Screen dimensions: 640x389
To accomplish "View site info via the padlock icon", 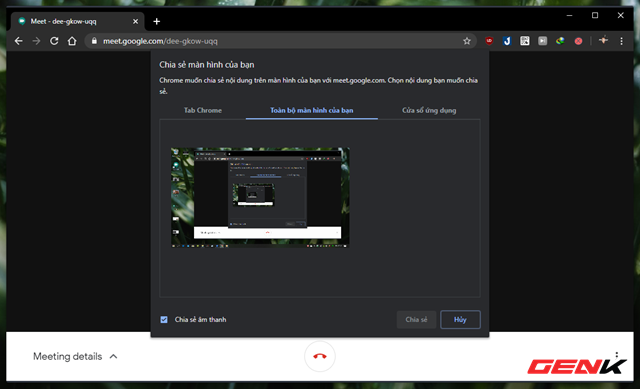I will click(94, 41).
